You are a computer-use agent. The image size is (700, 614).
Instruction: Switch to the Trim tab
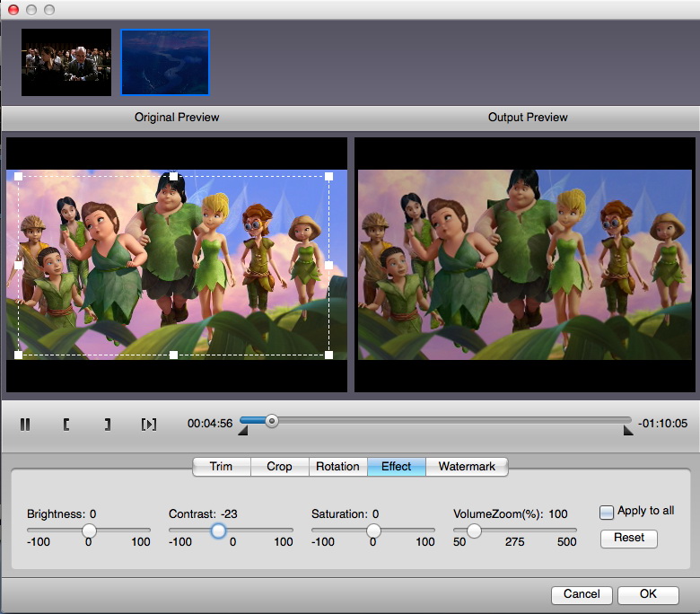coord(222,467)
